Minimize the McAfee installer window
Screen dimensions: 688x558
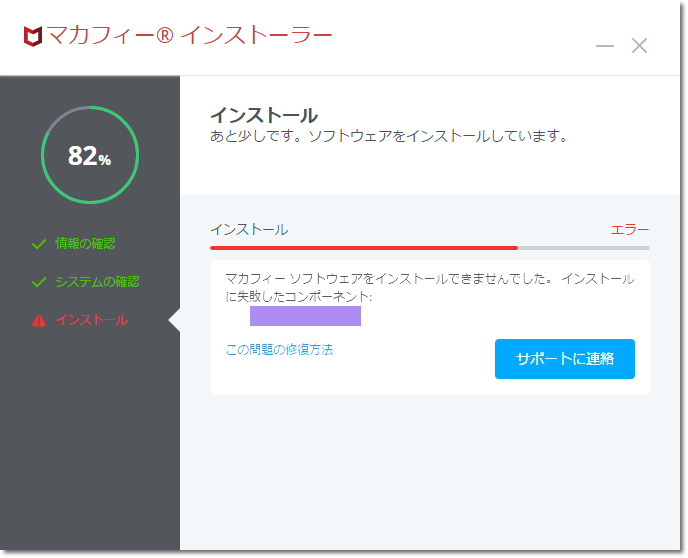point(605,46)
